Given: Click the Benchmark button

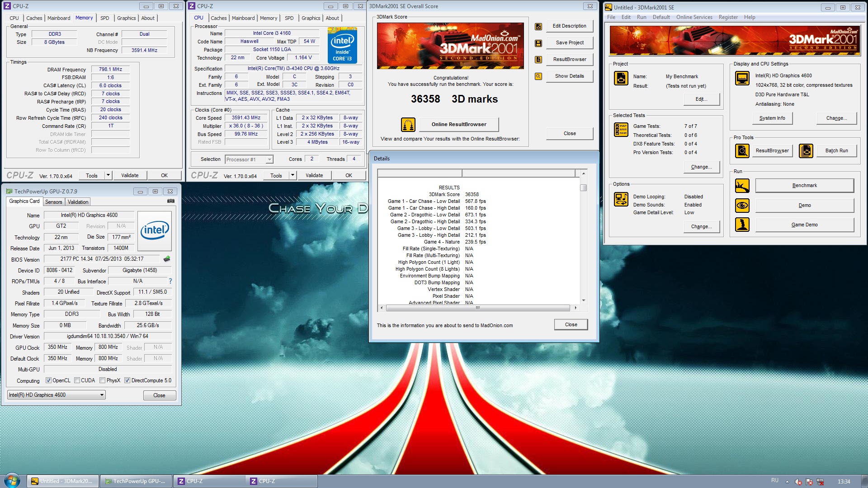Looking at the screenshot, I should [x=805, y=186].
